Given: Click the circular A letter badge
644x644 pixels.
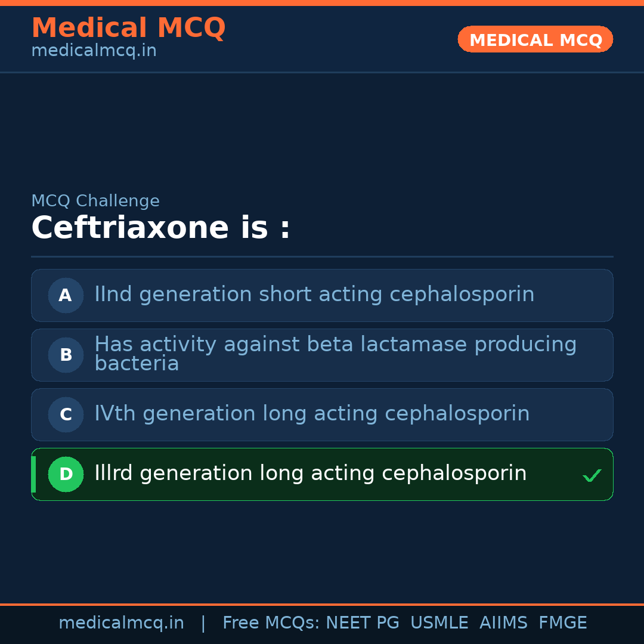Looking at the screenshot, I should point(66,295).
